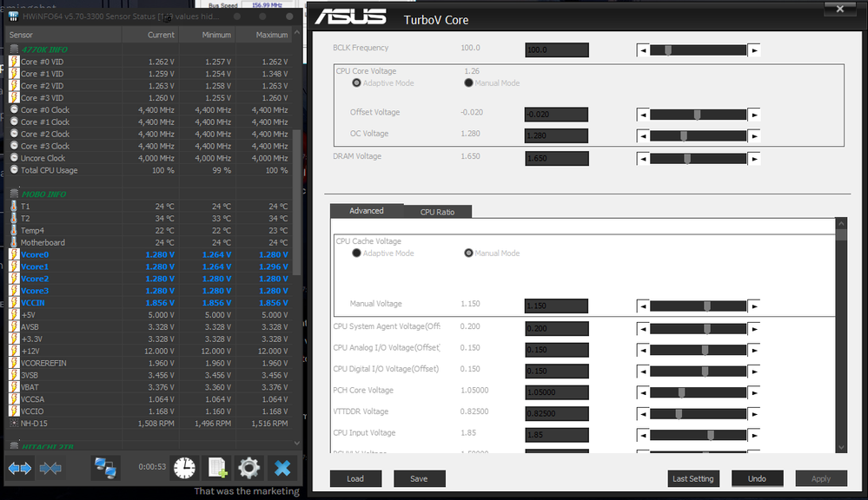This screenshot has height=500, width=868.
Task: Click the NH-D15 fan icon
Action: pos(15,423)
